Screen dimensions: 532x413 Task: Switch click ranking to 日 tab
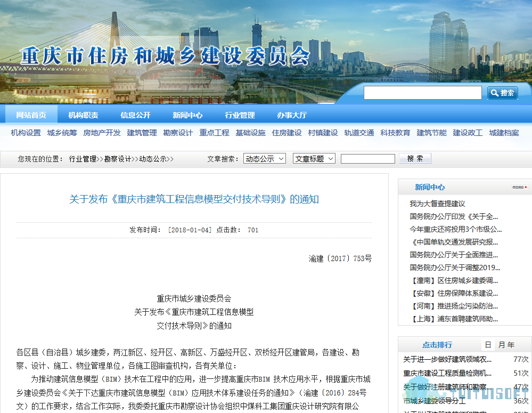[488, 345]
